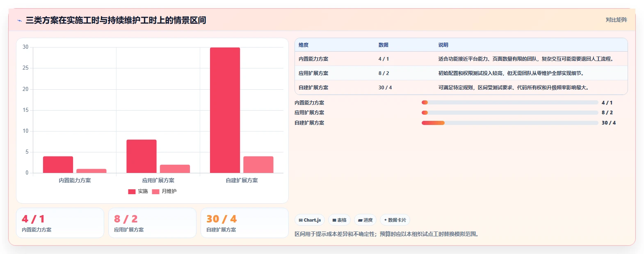644x254 pixels.
Task: Toggle the 月维护 legend item
Action: (x=164, y=191)
